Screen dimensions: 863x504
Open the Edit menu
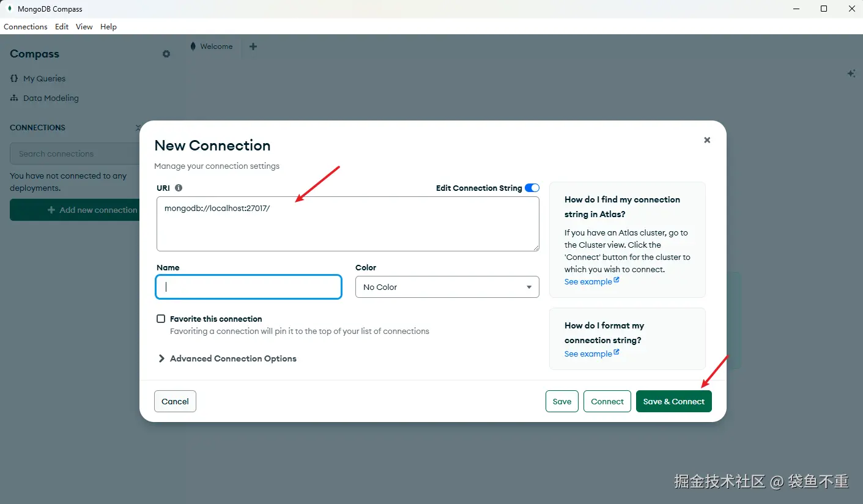62,27
